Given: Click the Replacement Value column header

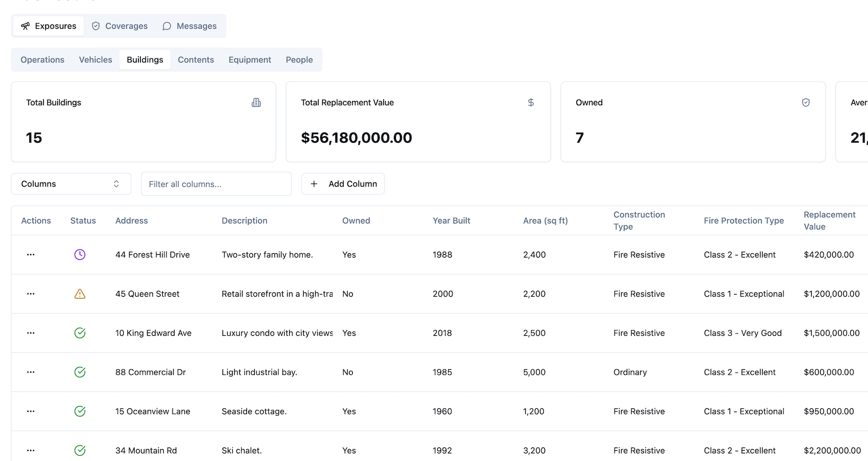Looking at the screenshot, I should (x=829, y=221).
